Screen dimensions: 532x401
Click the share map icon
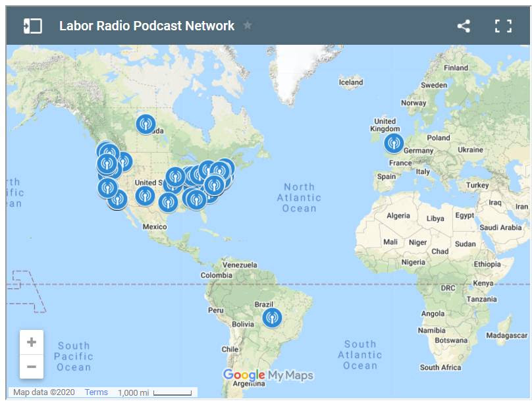coord(464,26)
